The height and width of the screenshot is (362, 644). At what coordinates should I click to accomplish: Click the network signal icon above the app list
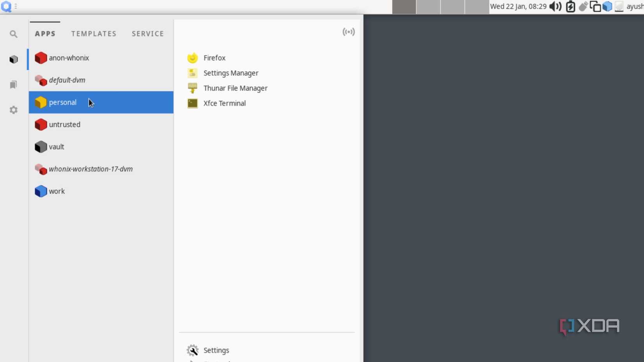pyautogui.click(x=349, y=32)
